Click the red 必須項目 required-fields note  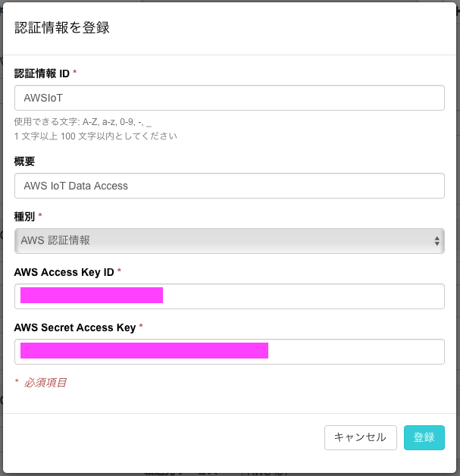click(x=45, y=383)
